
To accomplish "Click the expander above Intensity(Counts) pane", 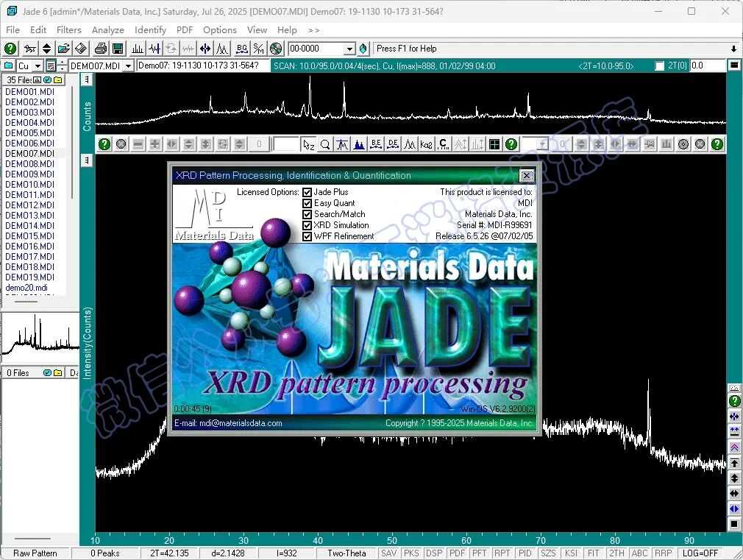I will point(87,160).
